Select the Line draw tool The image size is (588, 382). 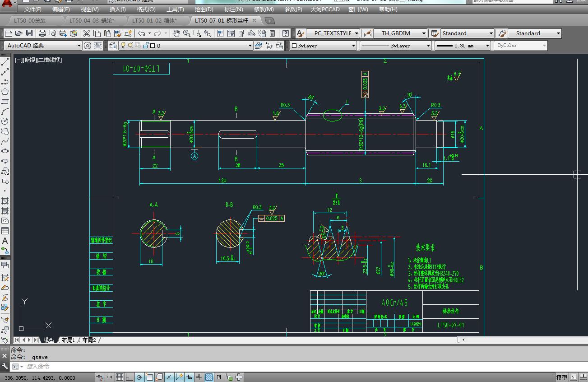[x=5, y=62]
